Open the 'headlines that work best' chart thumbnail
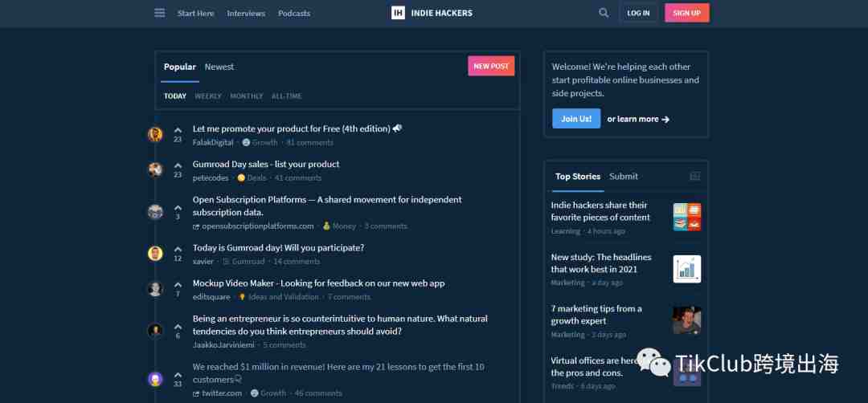 (x=687, y=269)
